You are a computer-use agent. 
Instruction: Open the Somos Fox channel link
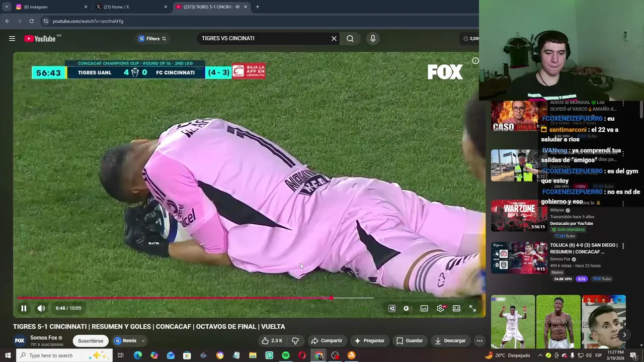tap(43, 338)
